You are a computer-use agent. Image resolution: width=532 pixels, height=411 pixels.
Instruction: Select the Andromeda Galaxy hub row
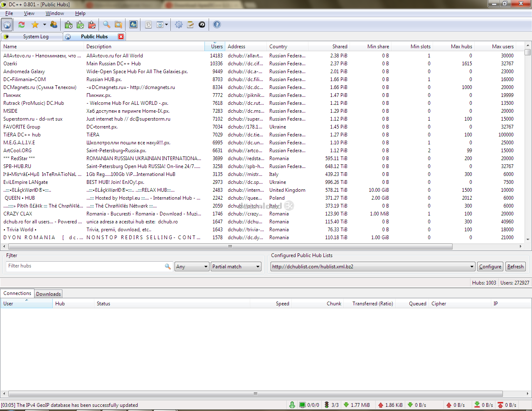(263, 72)
